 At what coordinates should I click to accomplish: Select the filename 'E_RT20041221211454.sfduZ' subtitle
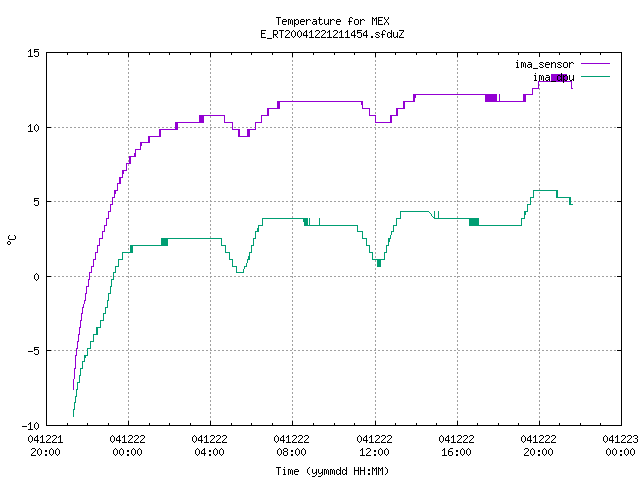(x=332, y=34)
